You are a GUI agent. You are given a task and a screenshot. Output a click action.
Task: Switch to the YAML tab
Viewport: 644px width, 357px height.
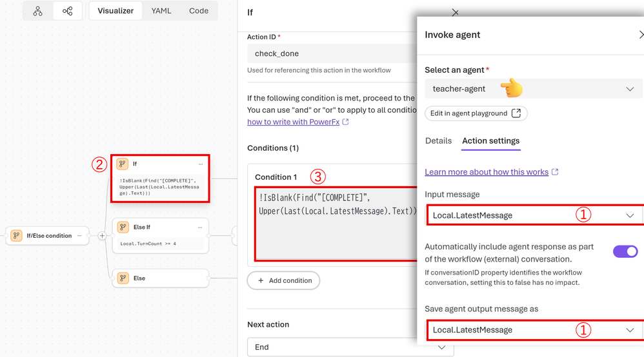pyautogui.click(x=161, y=11)
